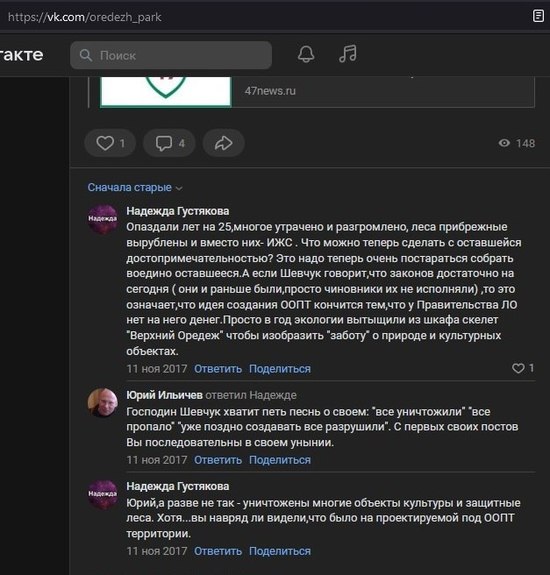550x575 pixels.
Task: Click the magnifier icon in the search box
Action: click(86, 55)
